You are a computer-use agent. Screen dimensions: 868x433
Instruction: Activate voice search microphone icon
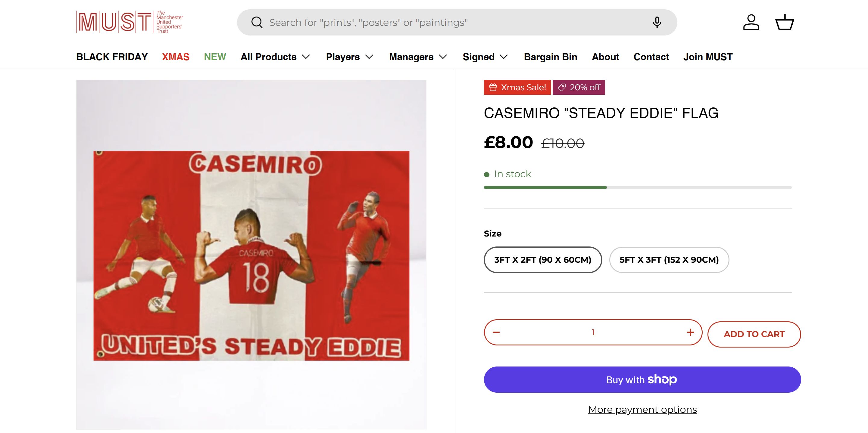tap(656, 23)
